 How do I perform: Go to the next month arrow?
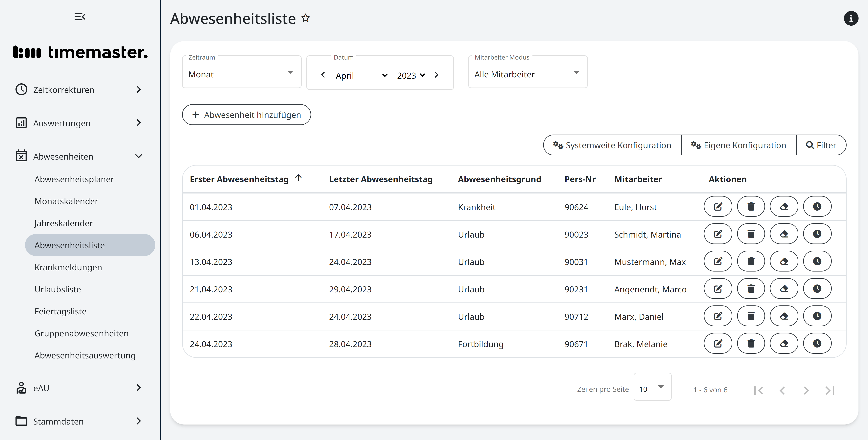(436, 75)
